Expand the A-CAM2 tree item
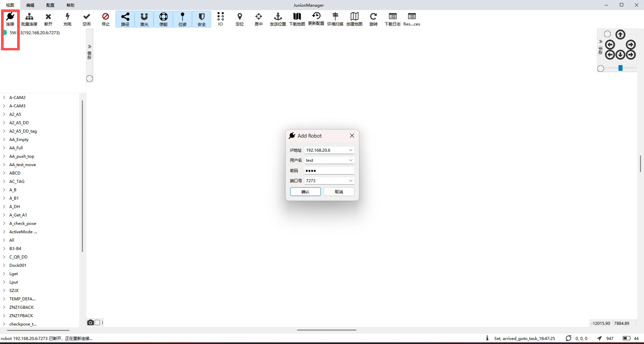 point(4,98)
